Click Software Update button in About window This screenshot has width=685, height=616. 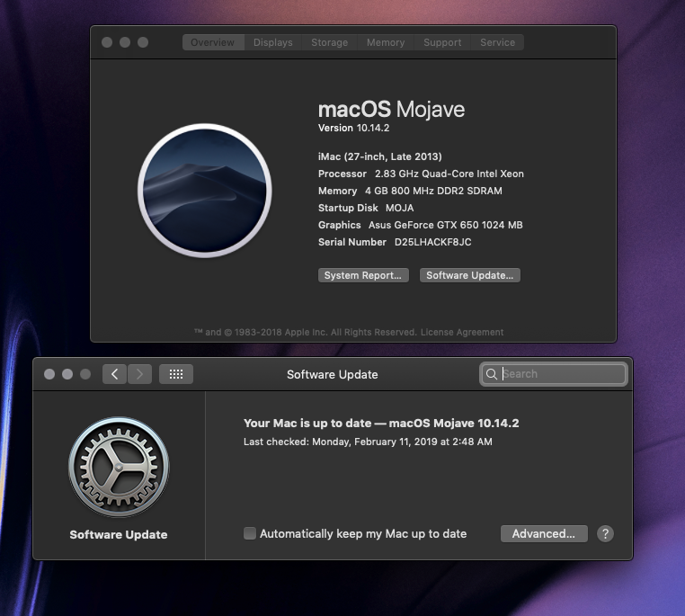click(469, 275)
